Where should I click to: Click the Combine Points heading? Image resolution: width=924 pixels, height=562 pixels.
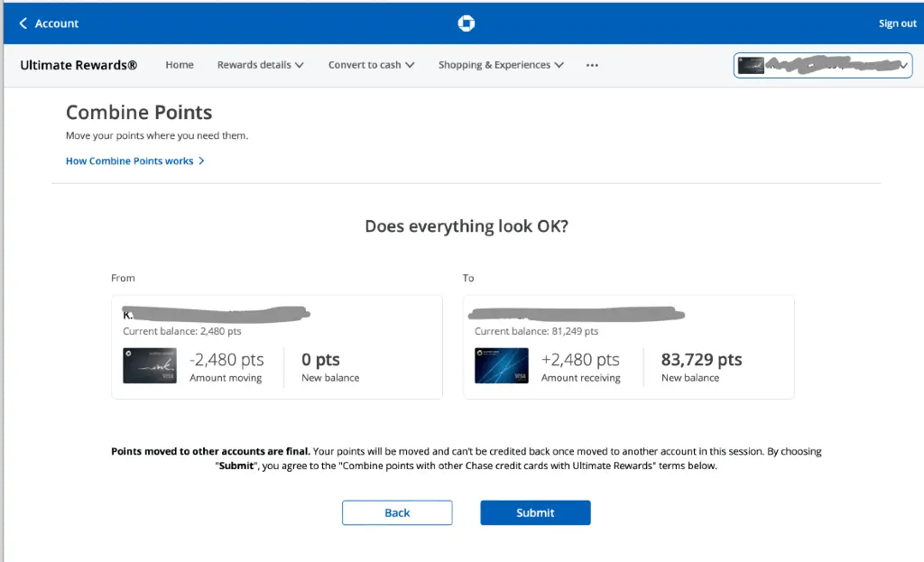139,112
